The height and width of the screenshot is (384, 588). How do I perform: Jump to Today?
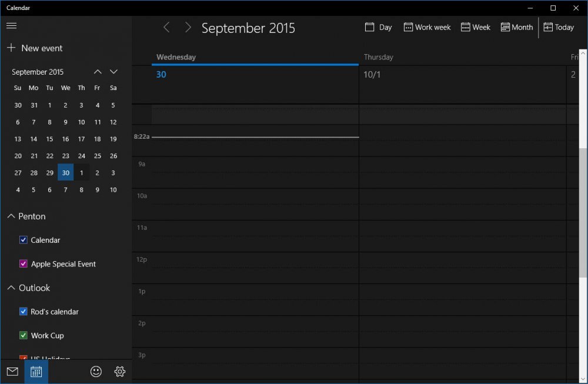point(559,27)
